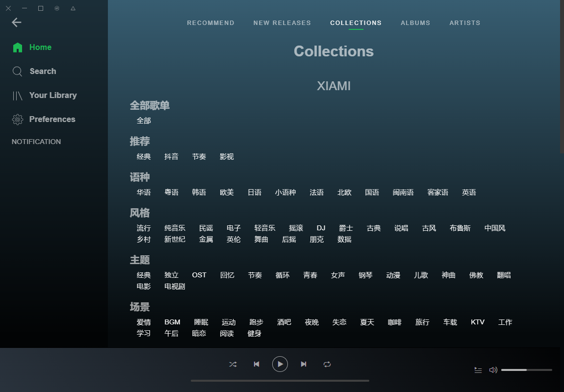Open the play queue list icon
The image size is (564, 392).
tap(478, 370)
